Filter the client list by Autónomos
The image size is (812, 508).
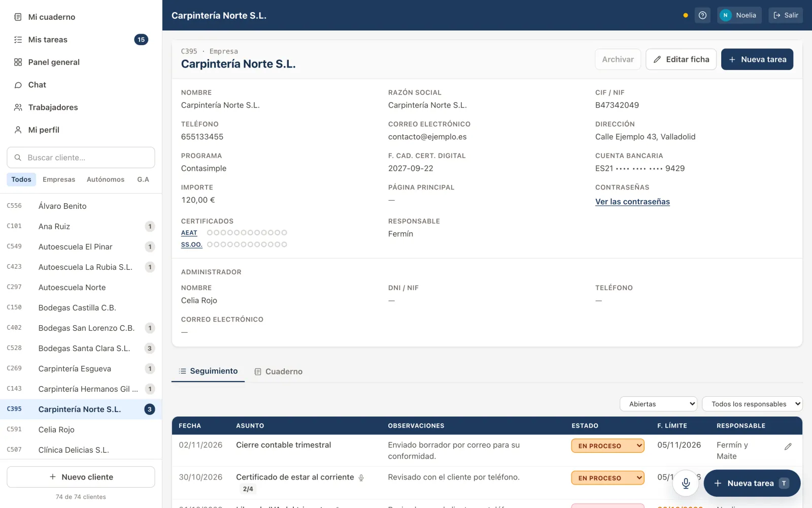[106, 179]
